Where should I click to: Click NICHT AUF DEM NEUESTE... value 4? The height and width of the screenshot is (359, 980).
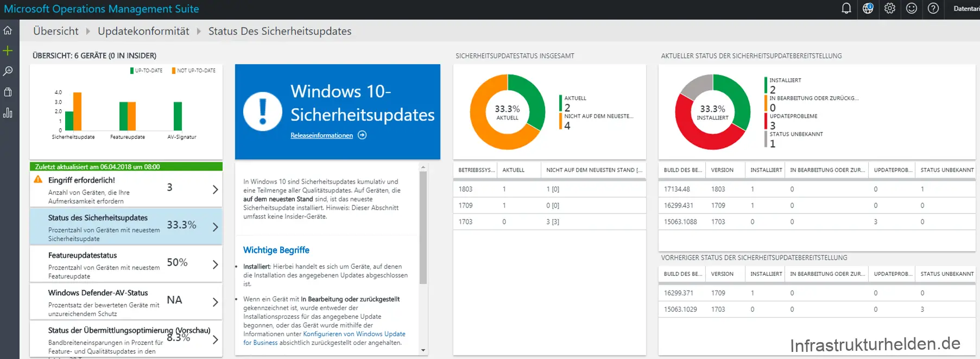click(x=567, y=125)
